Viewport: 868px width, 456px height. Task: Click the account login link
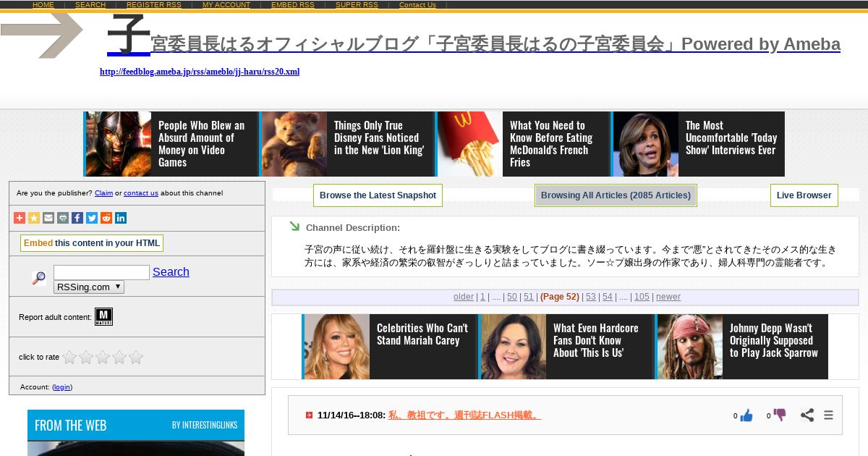62,387
